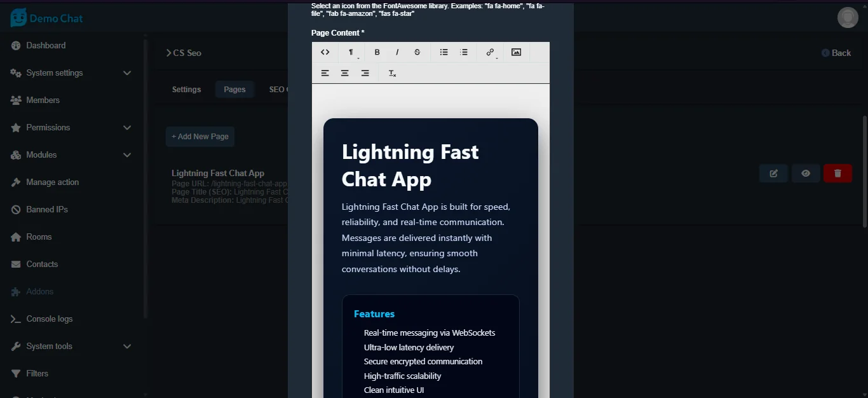Image resolution: width=868 pixels, height=398 pixels.
Task: Apply italic formatting in editor
Action: 397,52
